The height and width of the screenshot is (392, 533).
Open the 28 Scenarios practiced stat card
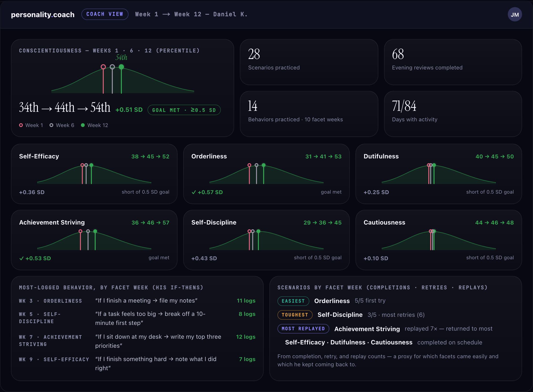(309, 62)
